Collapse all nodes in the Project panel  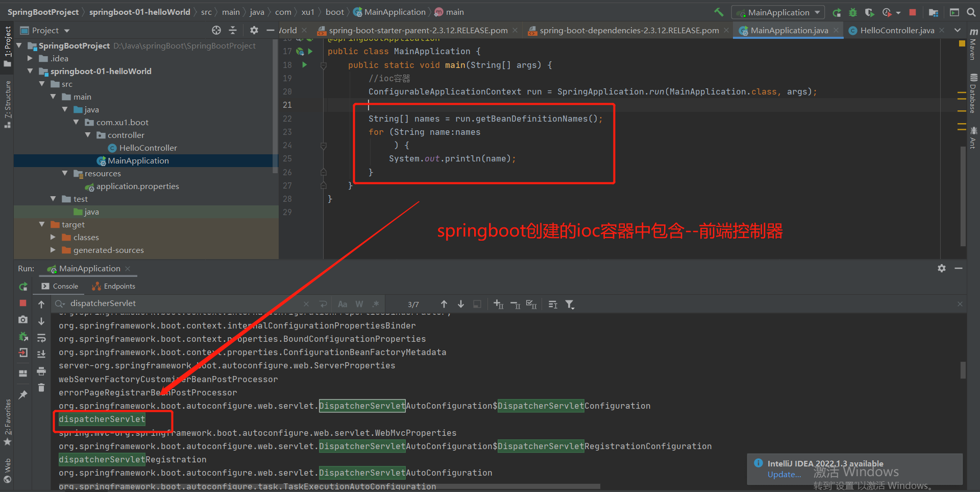(x=233, y=31)
